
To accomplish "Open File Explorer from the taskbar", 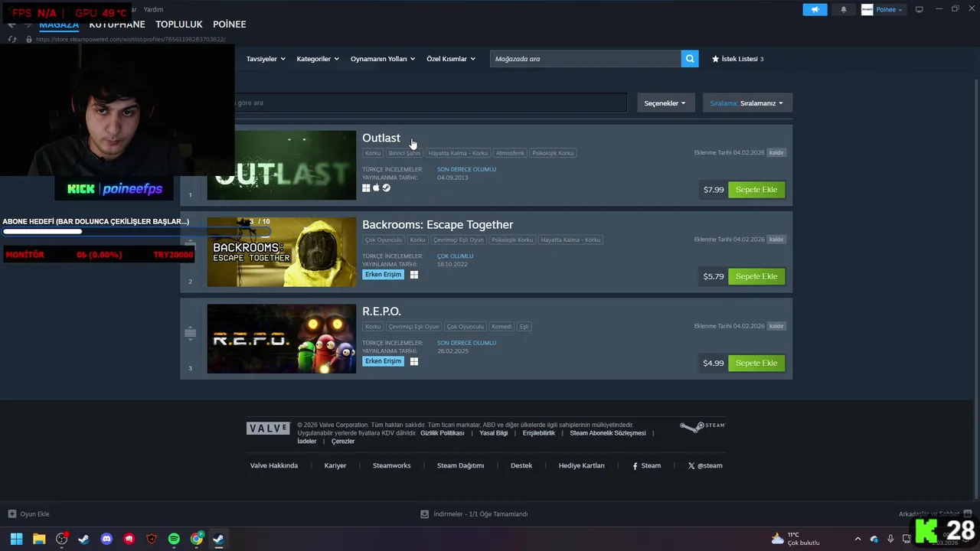I will (39, 539).
